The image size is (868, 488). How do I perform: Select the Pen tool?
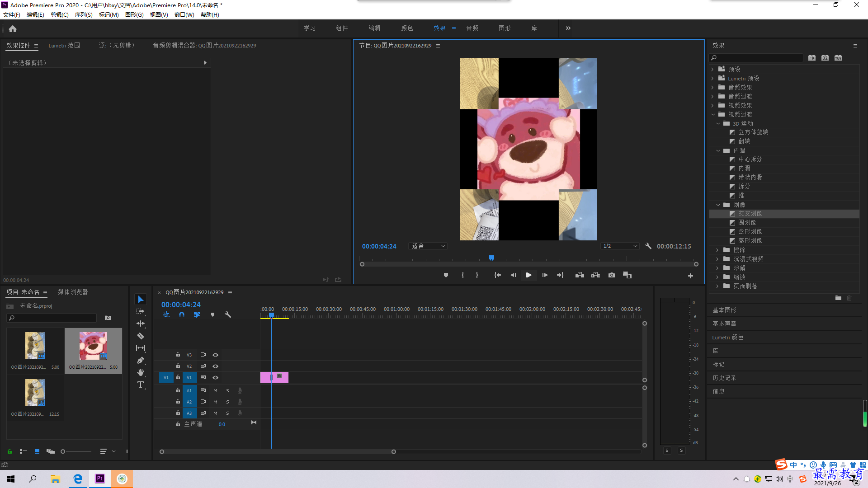141,360
